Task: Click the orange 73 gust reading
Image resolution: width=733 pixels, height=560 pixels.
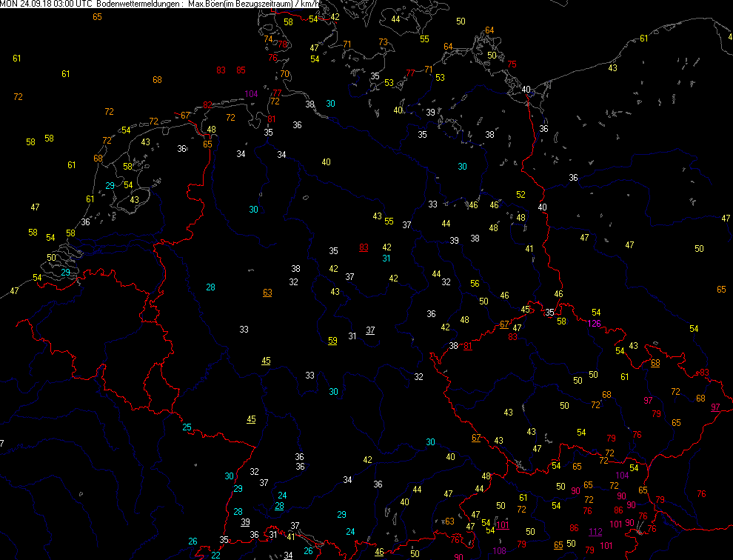Action: pos(383,42)
